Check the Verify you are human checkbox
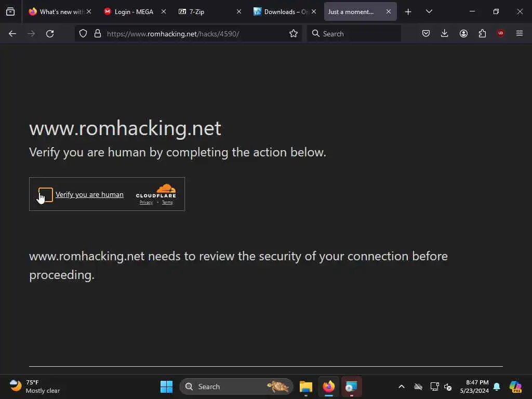This screenshot has height=399, width=532. [x=46, y=195]
